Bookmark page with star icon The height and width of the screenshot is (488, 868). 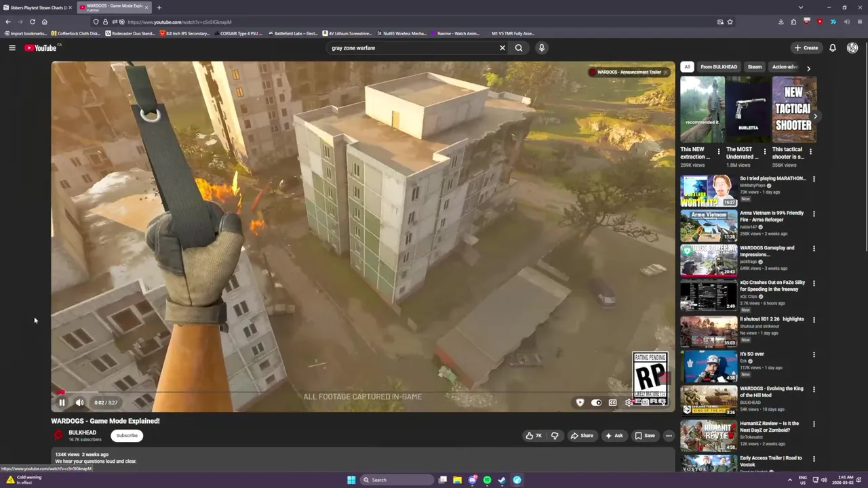tap(730, 22)
